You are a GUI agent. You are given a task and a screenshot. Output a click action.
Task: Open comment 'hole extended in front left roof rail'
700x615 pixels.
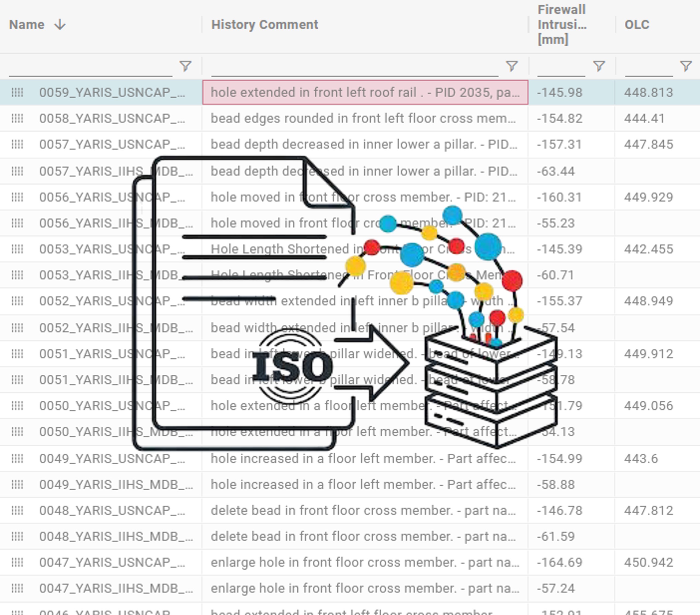pos(365,92)
